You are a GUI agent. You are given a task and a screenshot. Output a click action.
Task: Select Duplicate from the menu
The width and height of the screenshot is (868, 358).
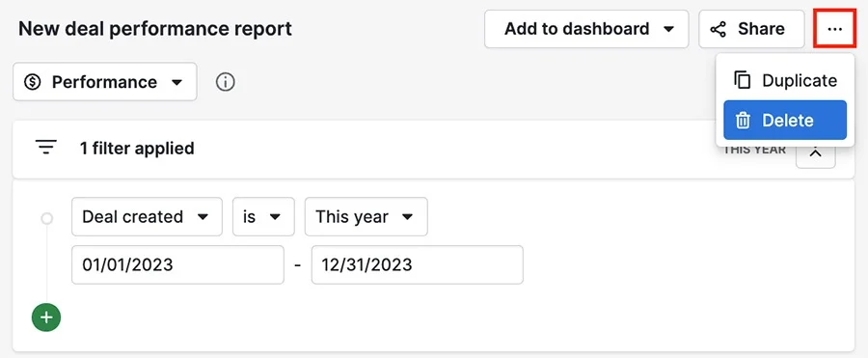[785, 80]
